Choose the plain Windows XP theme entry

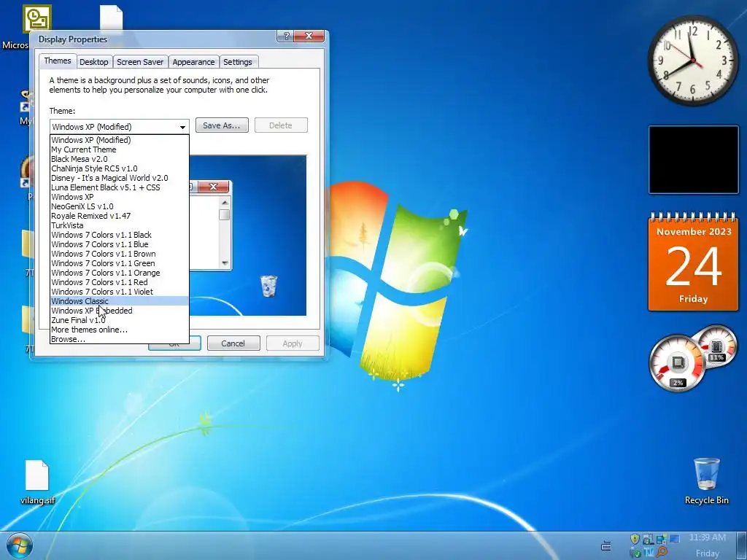click(x=120, y=197)
